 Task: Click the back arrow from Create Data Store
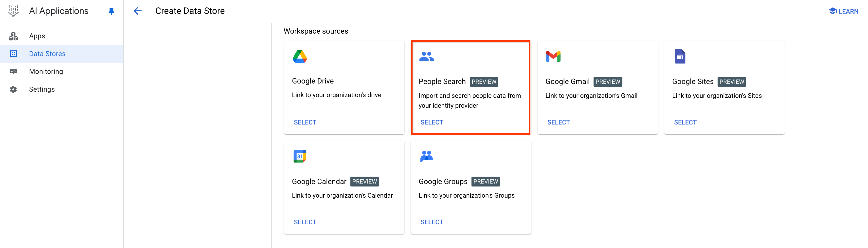tap(138, 11)
